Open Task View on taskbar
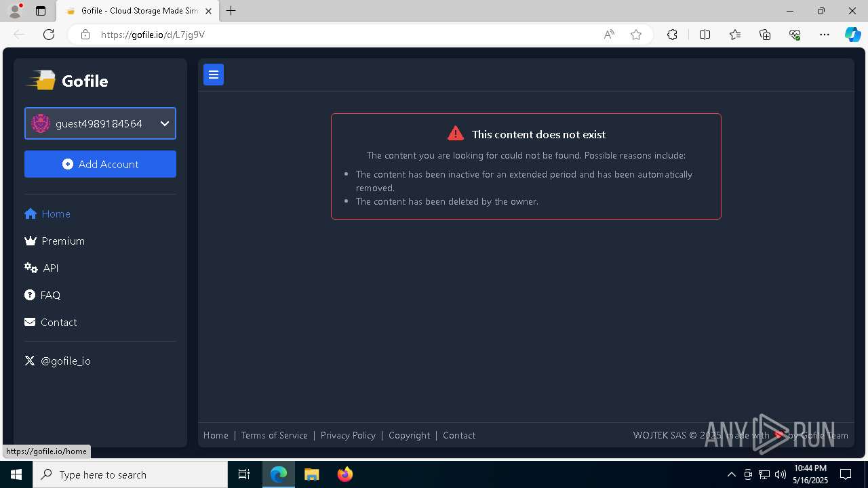The height and width of the screenshot is (488, 868). pyautogui.click(x=244, y=474)
